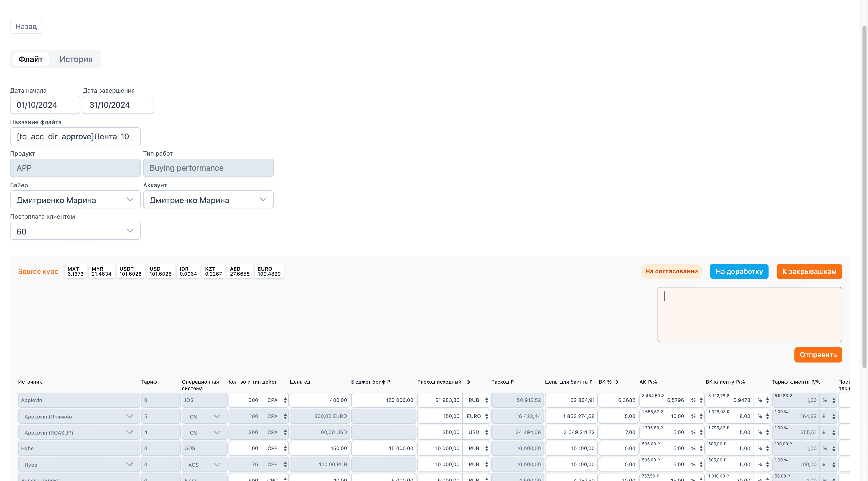Toggle CPA stepper in AppLovin (ROASUP) row
This screenshot has width=868, height=481.
[x=285, y=432]
